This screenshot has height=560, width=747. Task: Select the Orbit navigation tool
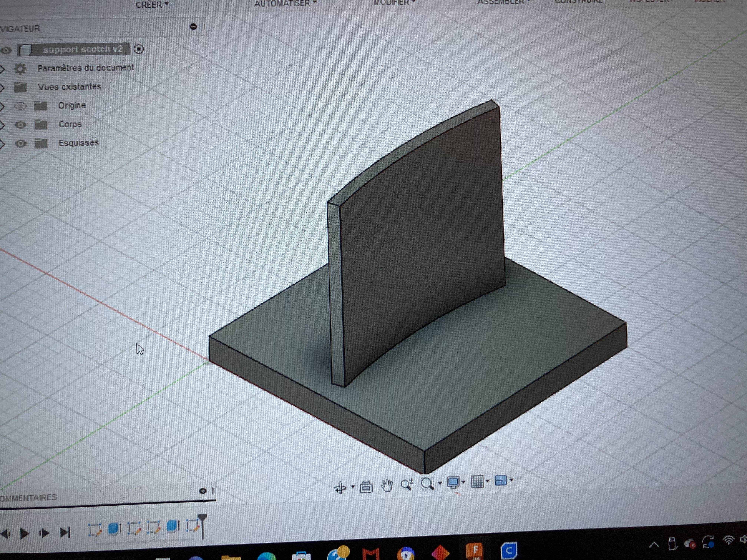tap(340, 487)
